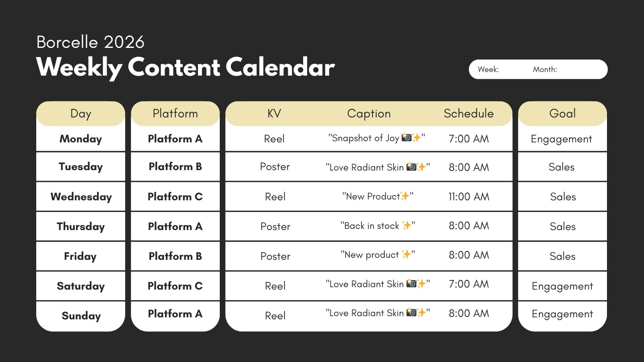
Task: Select the Day column header
Action: (x=80, y=113)
